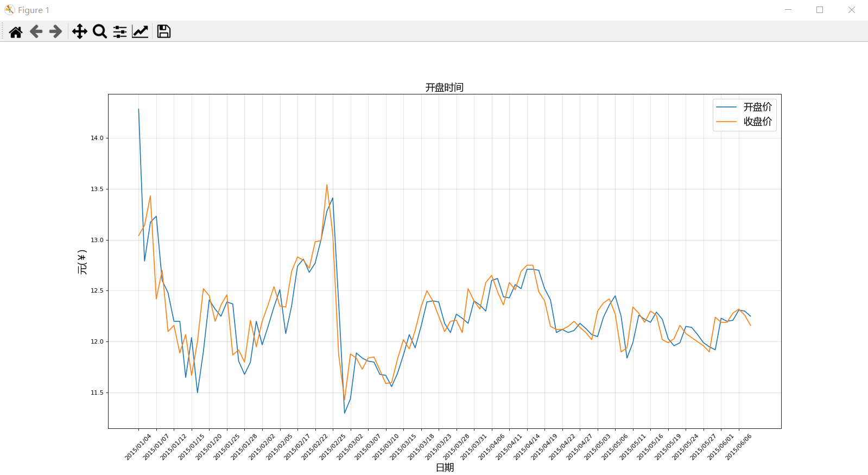Click the 2015/05/11 date tick label

tap(632, 447)
